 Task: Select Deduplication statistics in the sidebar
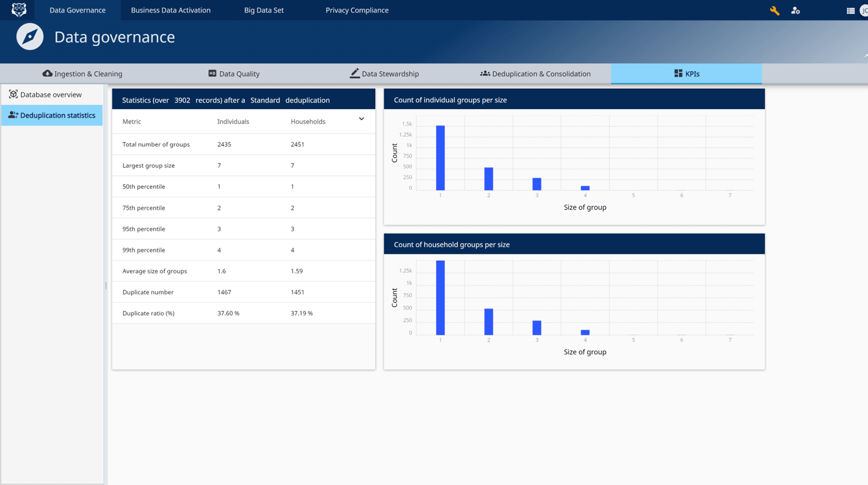pos(52,115)
